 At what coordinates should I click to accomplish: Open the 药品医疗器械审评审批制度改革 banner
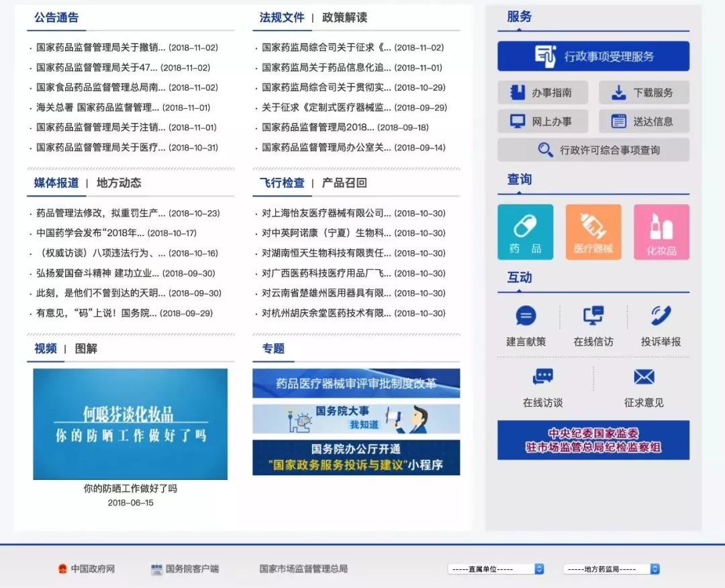pos(356,382)
